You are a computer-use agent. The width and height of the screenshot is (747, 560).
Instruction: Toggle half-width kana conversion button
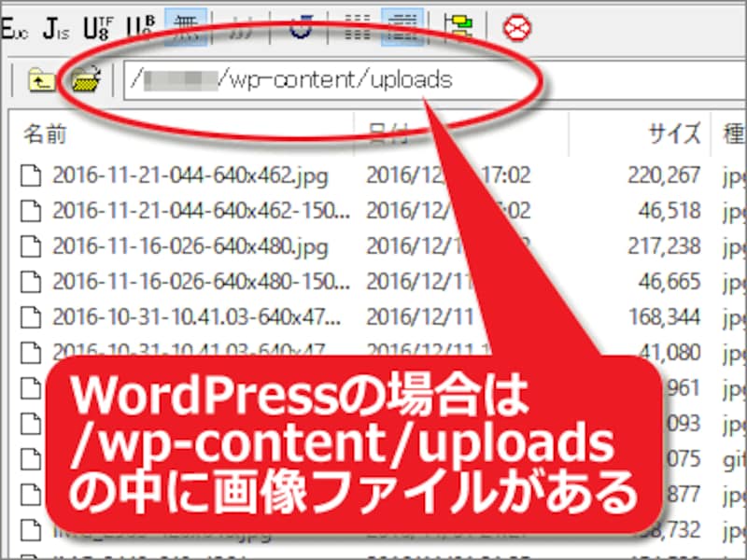point(240,28)
